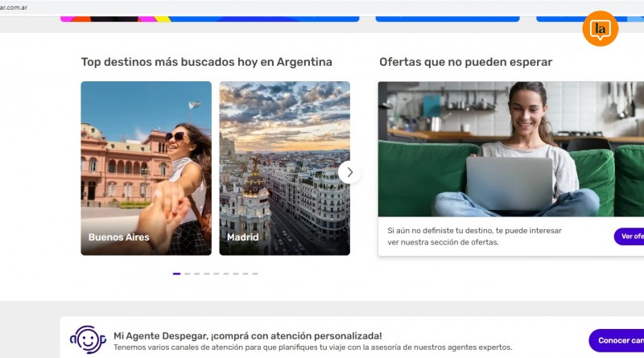The width and height of the screenshot is (644, 358).
Task: Advance destinations carousel with right arrow
Action: (x=349, y=172)
